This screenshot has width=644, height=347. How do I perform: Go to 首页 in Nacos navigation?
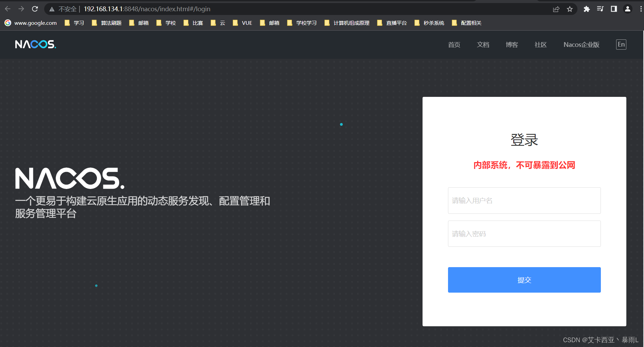point(454,45)
